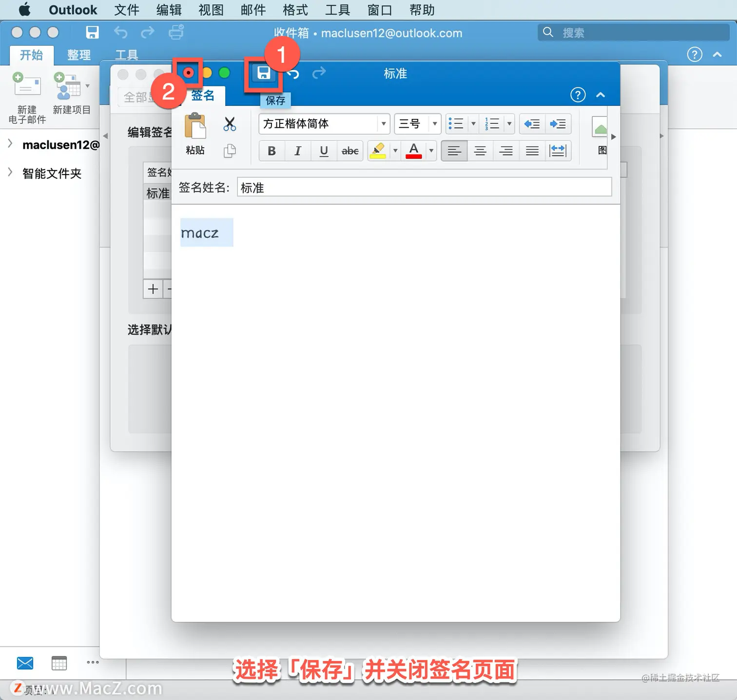
Task: Apply red font color
Action: click(x=414, y=151)
